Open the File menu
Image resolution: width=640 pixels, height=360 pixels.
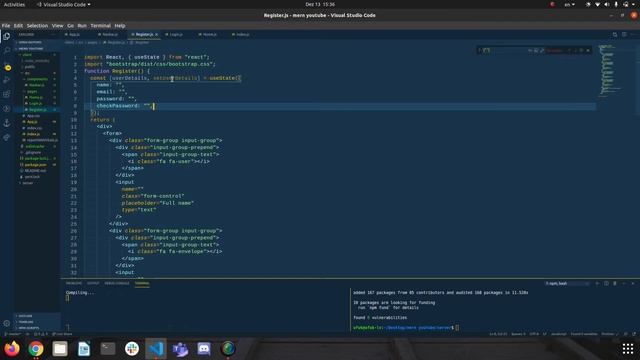[6, 26]
